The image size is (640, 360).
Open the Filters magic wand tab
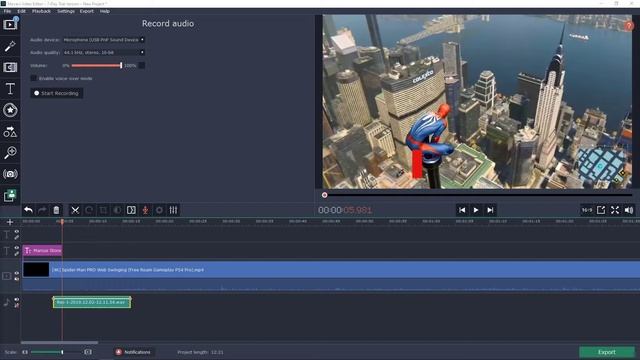tap(10, 46)
